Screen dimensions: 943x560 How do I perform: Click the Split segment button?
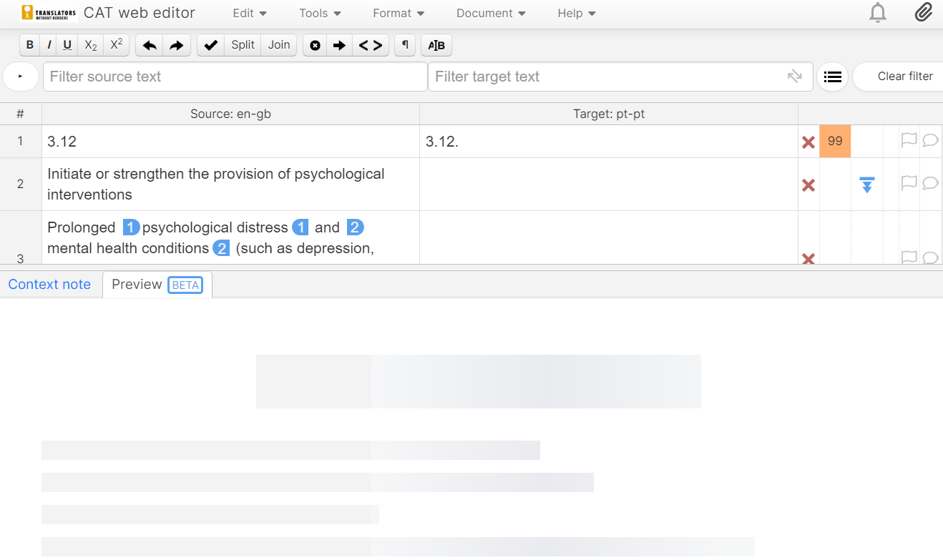(x=243, y=45)
